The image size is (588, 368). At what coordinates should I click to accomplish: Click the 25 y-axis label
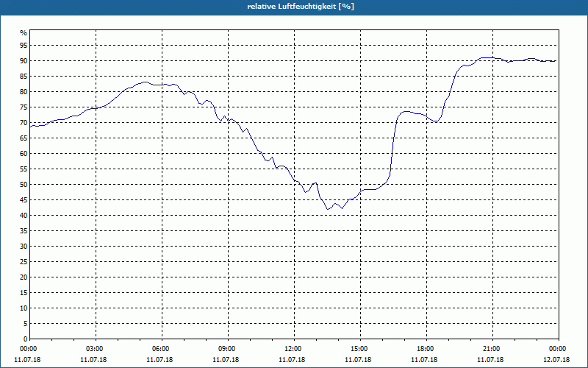click(24, 262)
